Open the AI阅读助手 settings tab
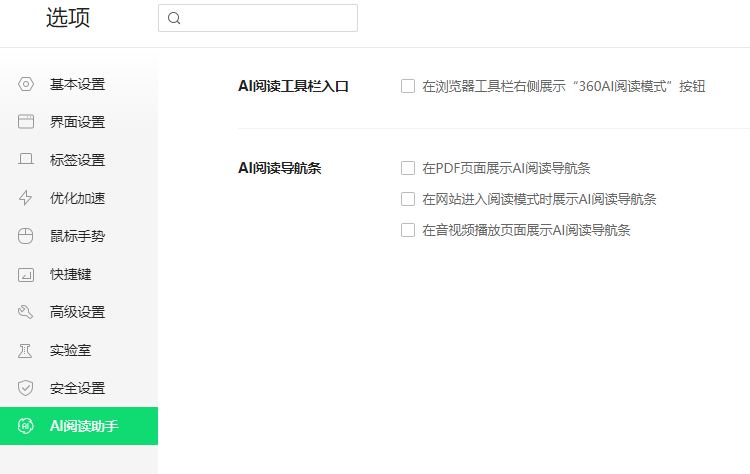The width and height of the screenshot is (750, 474). click(84, 426)
